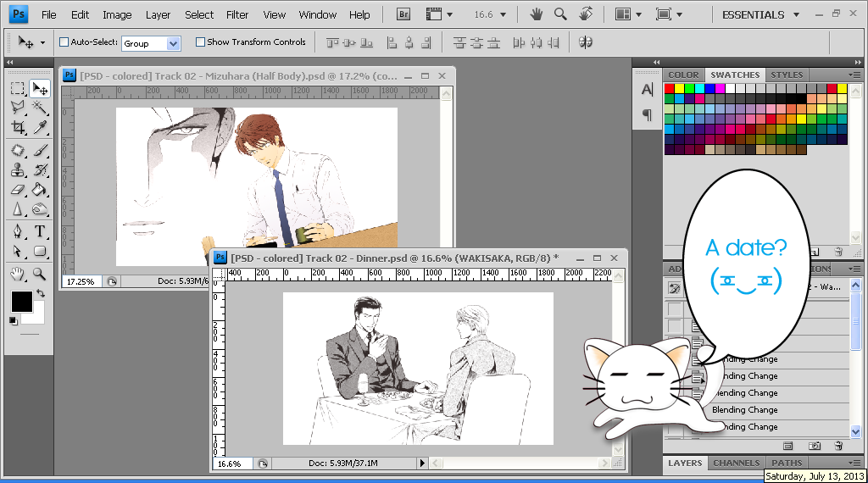Open the File menu
868x483 pixels.
click(x=48, y=15)
